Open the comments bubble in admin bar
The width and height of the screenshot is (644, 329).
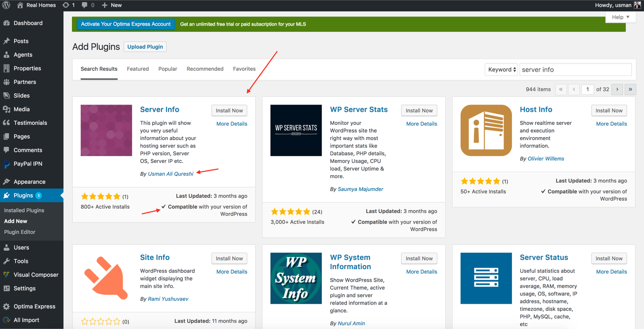pyautogui.click(x=85, y=5)
